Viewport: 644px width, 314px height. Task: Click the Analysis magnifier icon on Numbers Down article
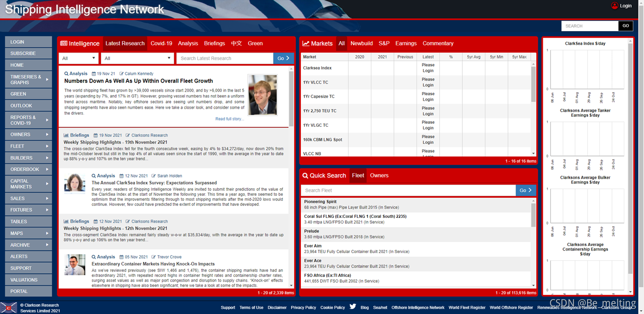pyautogui.click(x=66, y=73)
